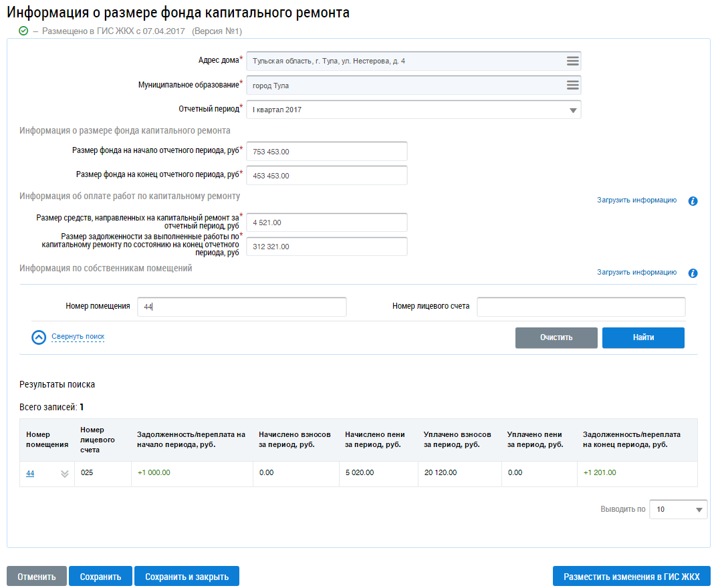
Task: Click info icon beside owners upload link
Action: coord(693,273)
